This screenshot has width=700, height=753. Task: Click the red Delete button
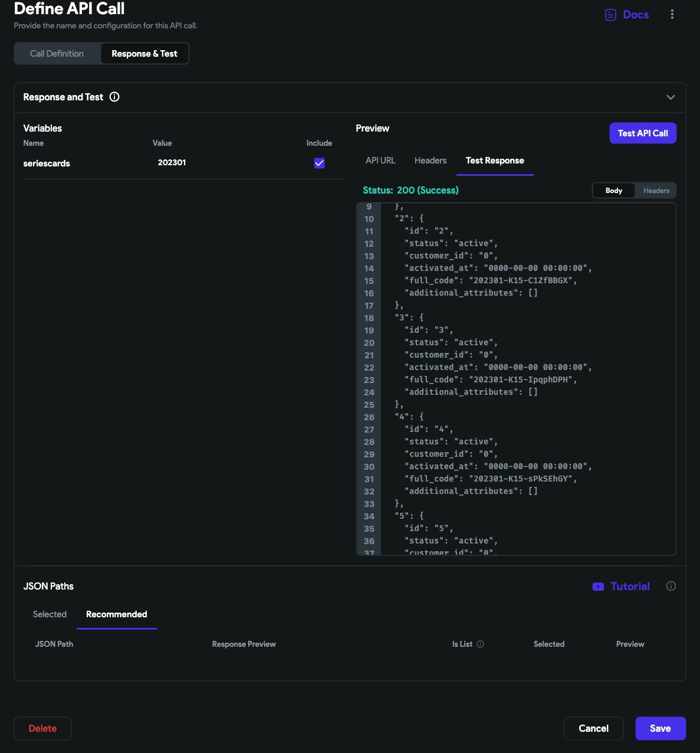point(42,728)
